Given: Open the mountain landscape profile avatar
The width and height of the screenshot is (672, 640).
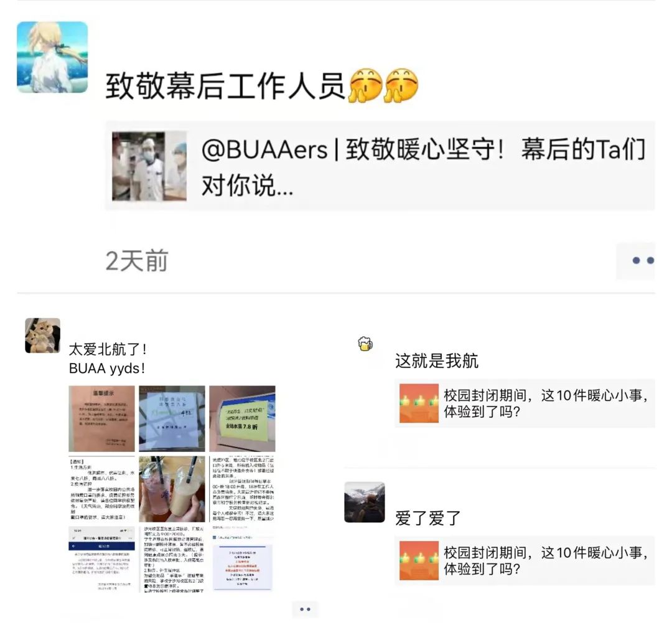Looking at the screenshot, I should pyautogui.click(x=365, y=502).
